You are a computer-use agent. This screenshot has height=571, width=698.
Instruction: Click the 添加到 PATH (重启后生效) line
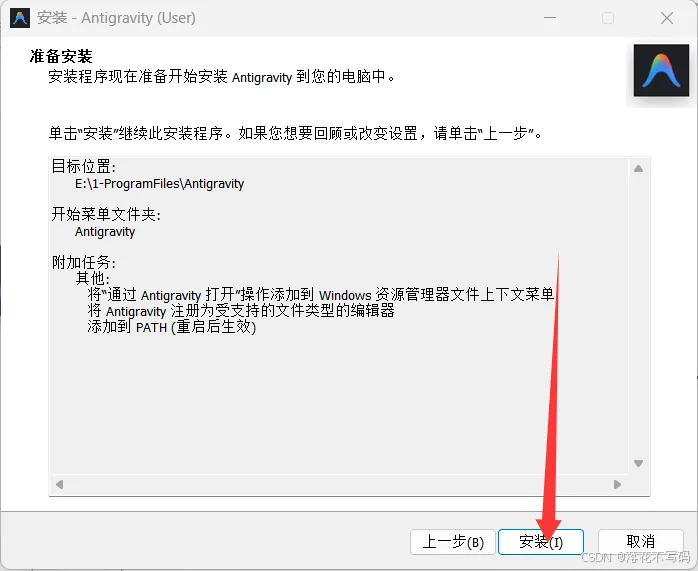coord(172,327)
